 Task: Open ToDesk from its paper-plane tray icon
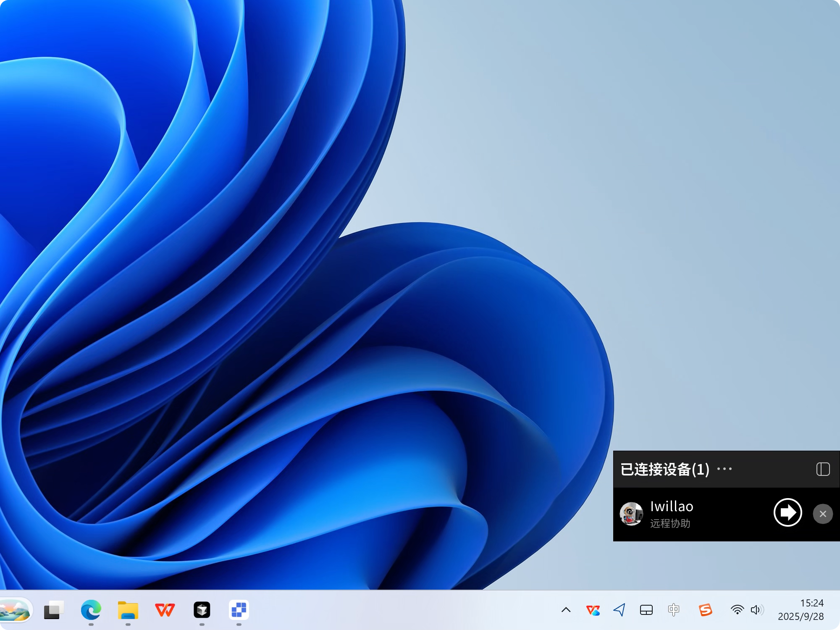619,610
